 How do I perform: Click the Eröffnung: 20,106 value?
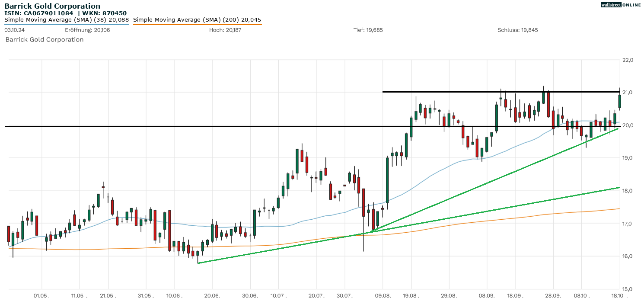[x=87, y=30]
